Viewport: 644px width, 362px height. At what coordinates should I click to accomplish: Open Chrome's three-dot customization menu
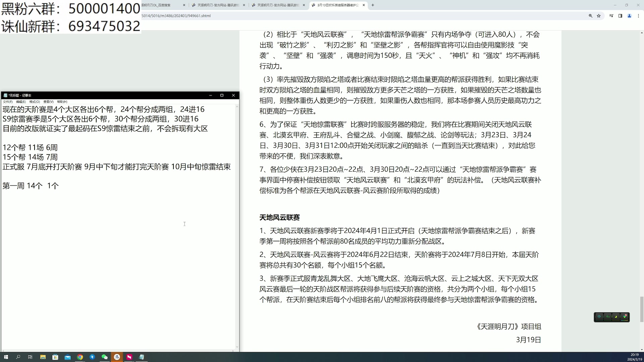click(x=639, y=16)
